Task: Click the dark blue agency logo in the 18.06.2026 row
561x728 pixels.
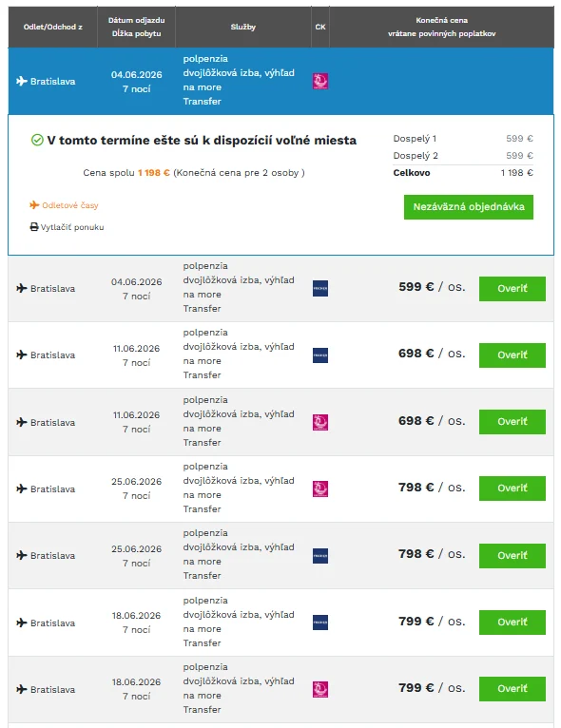Action: (320, 623)
